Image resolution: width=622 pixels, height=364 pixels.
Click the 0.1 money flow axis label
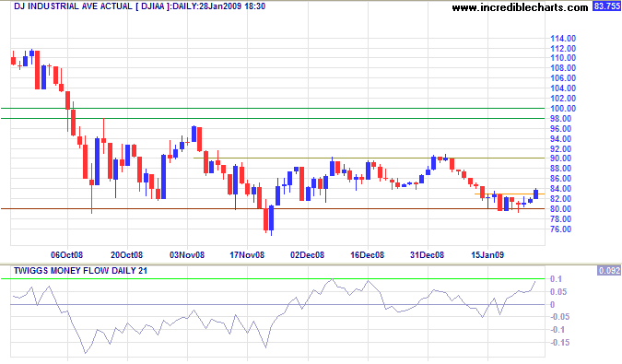(x=557, y=279)
